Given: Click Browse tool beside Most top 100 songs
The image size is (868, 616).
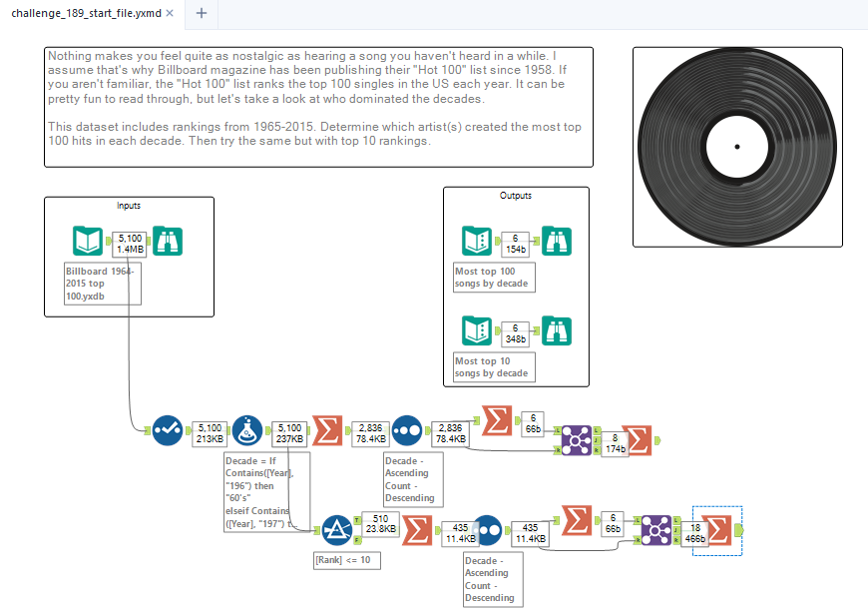Looking at the screenshot, I should tap(557, 241).
